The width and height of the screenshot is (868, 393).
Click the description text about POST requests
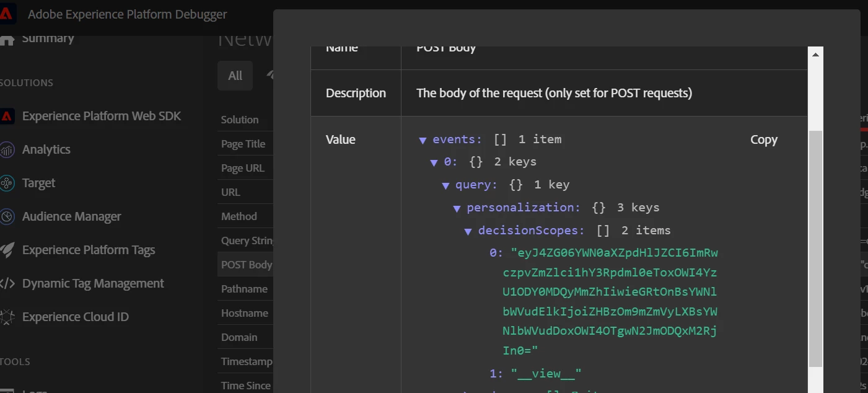[x=554, y=93]
